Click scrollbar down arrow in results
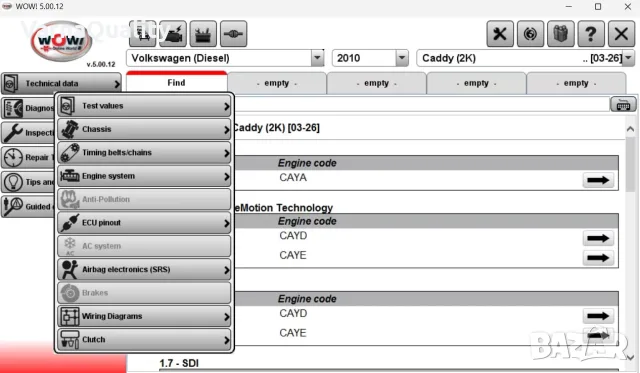Image resolution: width=640 pixels, height=373 pixels. (630, 357)
